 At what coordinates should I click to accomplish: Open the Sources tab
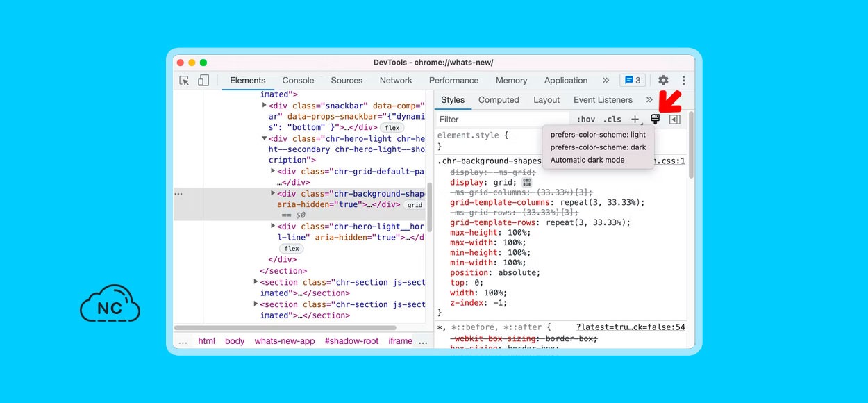coord(347,81)
